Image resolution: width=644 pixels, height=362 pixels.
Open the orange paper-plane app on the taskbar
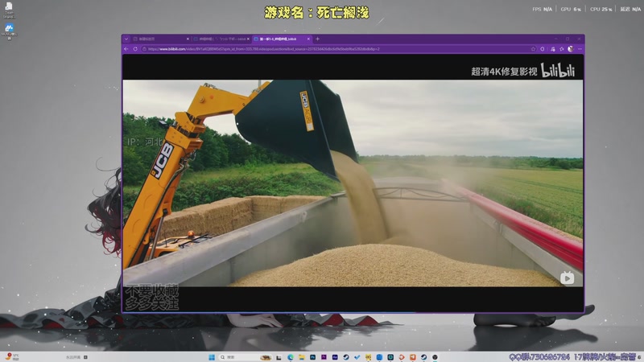point(413,357)
